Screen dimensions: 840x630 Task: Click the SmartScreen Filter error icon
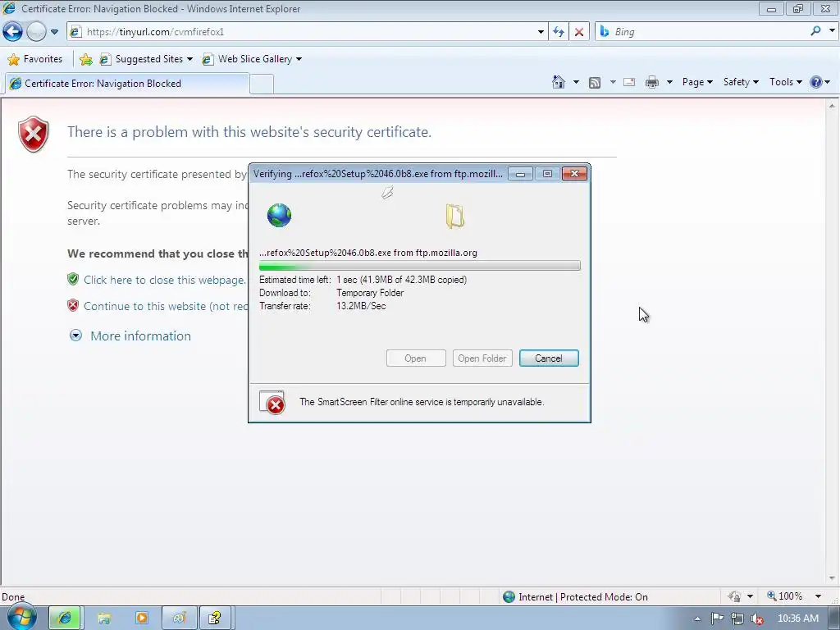point(272,402)
